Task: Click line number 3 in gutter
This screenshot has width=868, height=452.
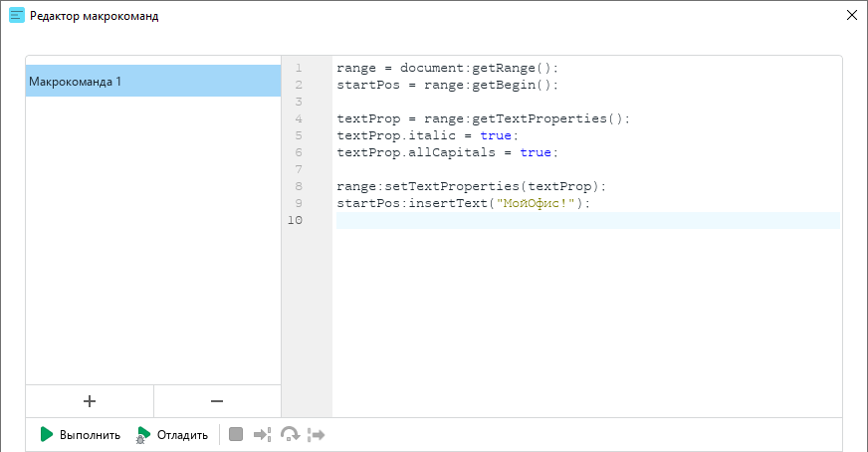Action: [299, 102]
